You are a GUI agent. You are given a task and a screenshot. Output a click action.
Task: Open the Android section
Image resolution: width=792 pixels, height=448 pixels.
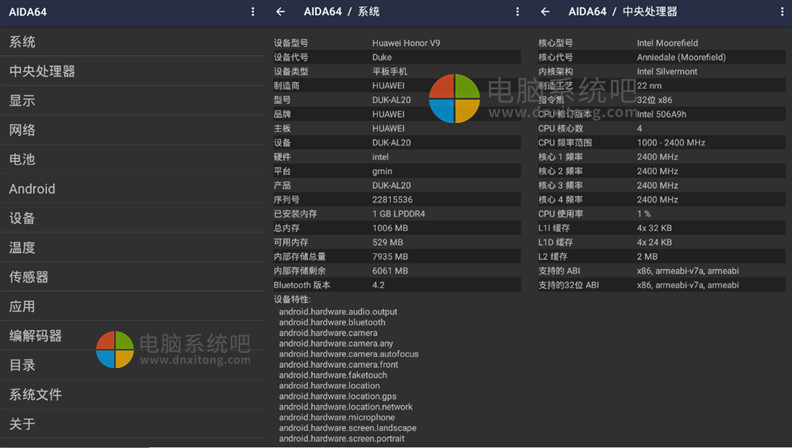pos(132,189)
